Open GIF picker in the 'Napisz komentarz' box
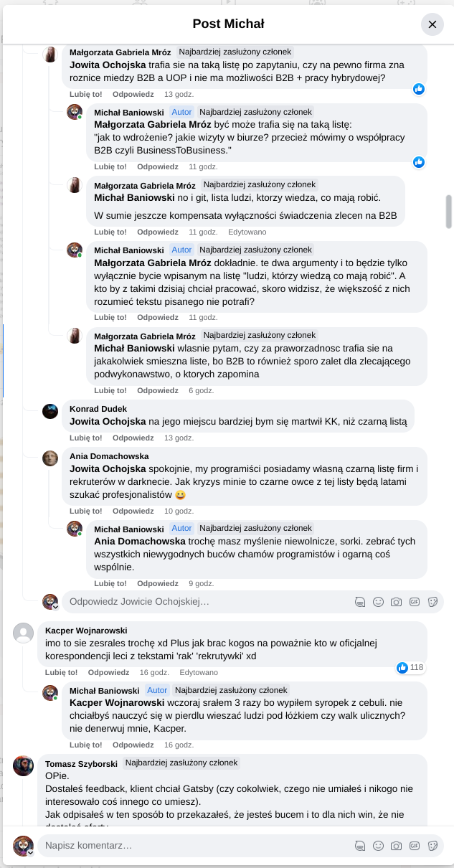The image size is (454, 868). click(x=415, y=846)
